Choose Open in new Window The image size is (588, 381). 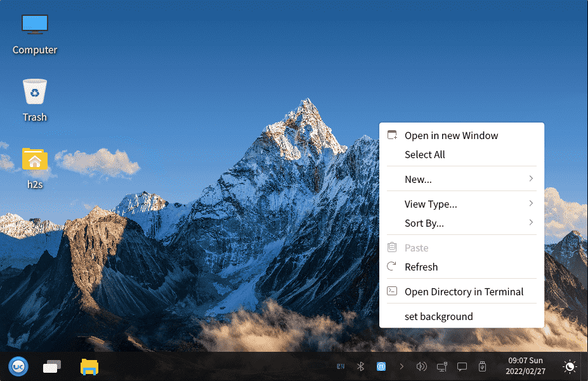click(x=462, y=135)
